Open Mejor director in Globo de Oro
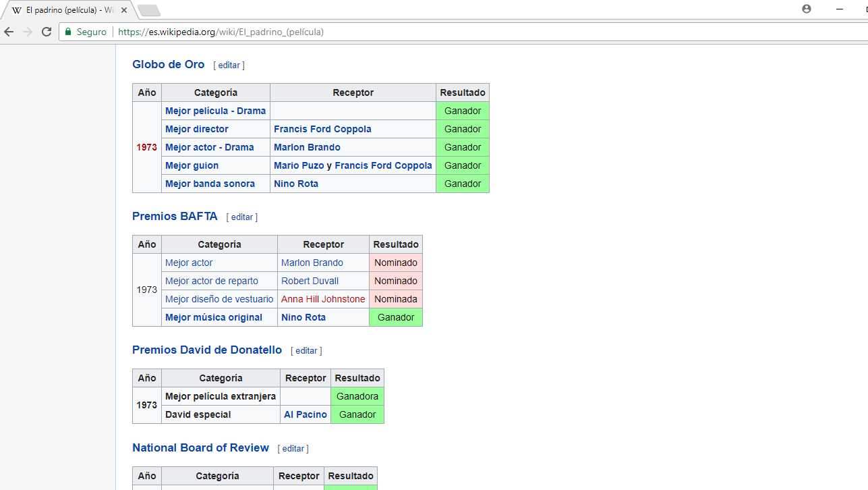 [197, 129]
